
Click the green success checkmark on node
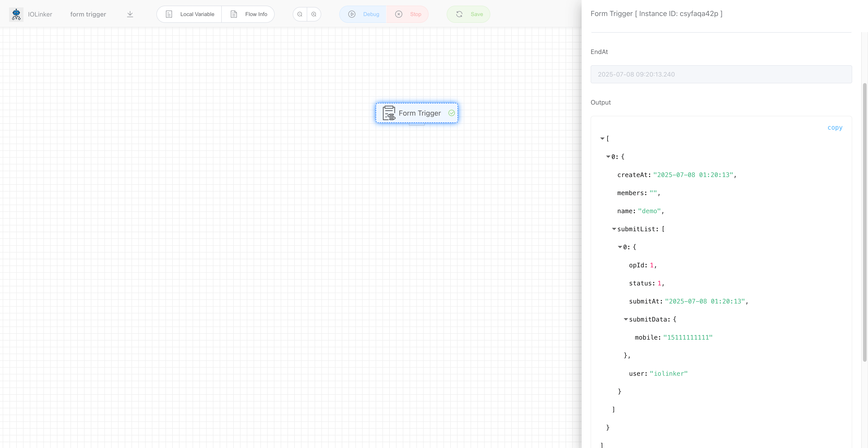pos(452,113)
